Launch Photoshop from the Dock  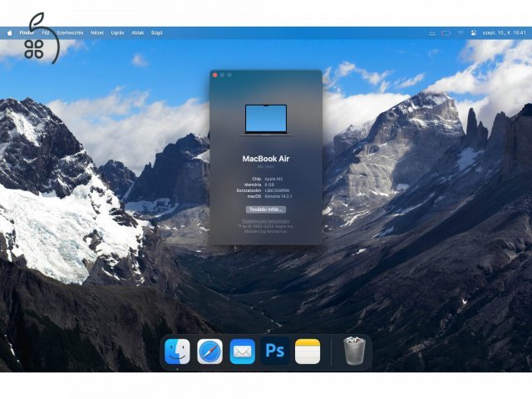coord(275,351)
